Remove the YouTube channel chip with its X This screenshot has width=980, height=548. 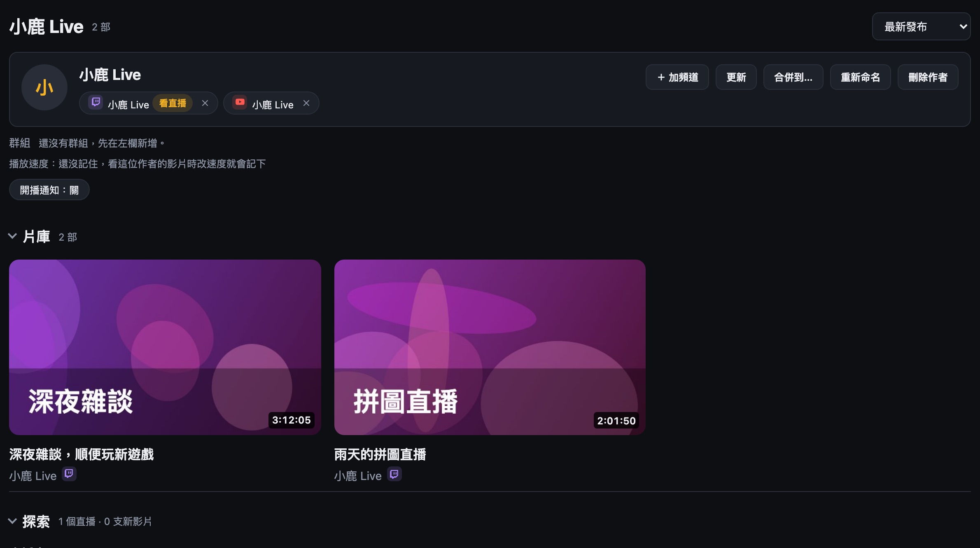click(x=306, y=103)
